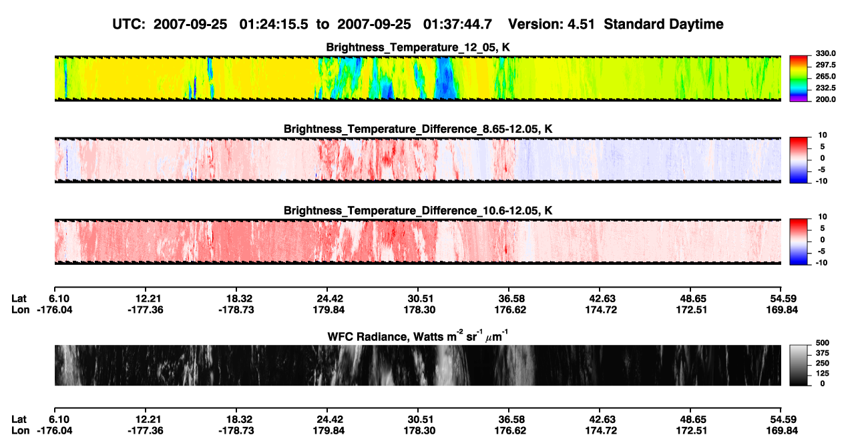
Task: Click Lon 169.84 on the axis under the WFC Radiance panel
Action: [x=781, y=430]
